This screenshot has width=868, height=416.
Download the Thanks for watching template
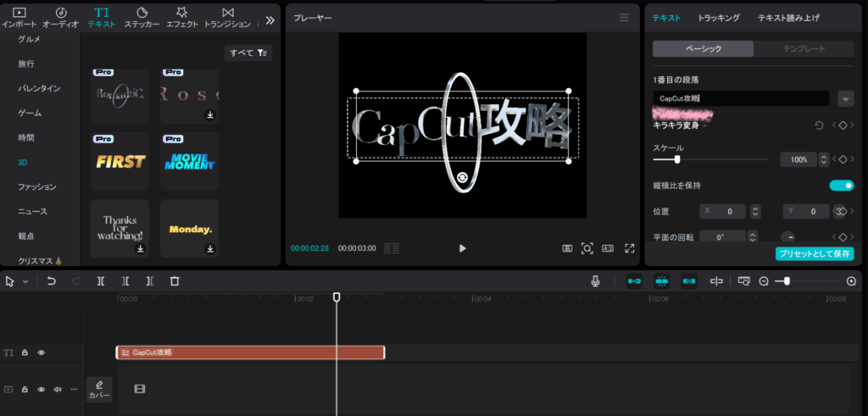(x=141, y=249)
